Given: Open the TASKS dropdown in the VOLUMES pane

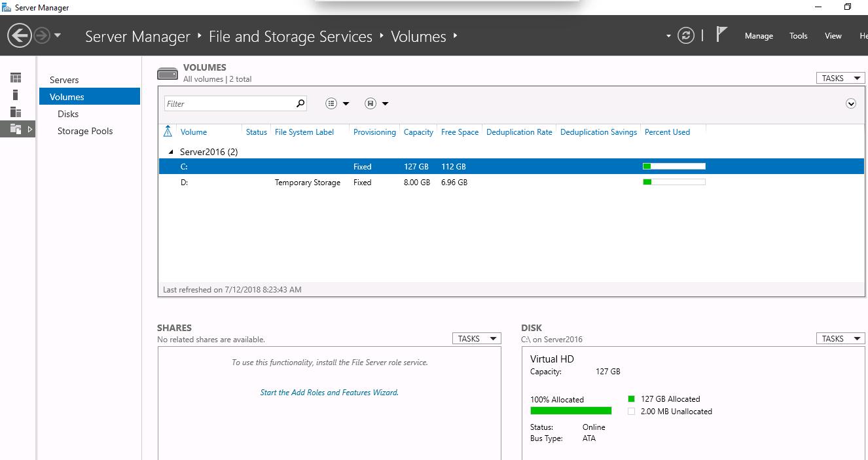Looking at the screenshot, I should [840, 77].
